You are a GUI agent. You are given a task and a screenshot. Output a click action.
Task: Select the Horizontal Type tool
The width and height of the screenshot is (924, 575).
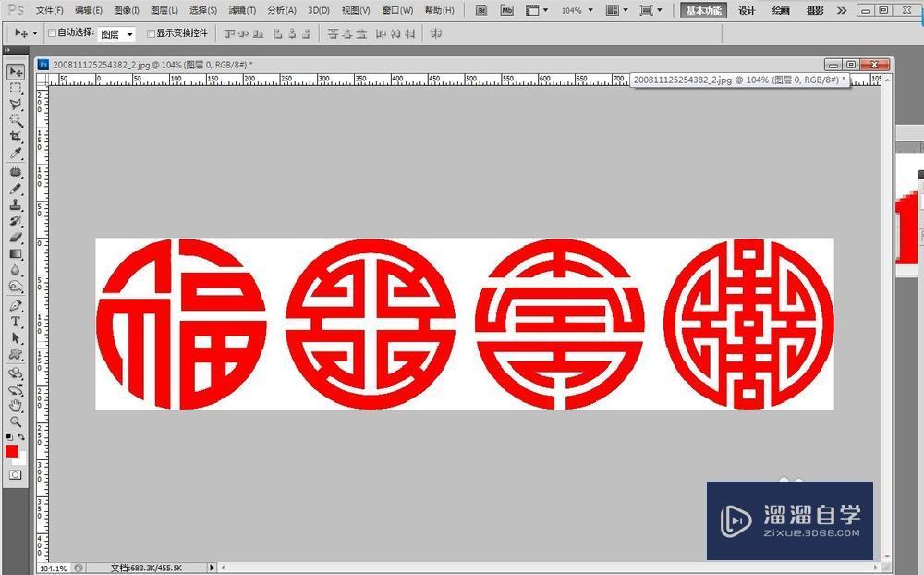[16, 322]
